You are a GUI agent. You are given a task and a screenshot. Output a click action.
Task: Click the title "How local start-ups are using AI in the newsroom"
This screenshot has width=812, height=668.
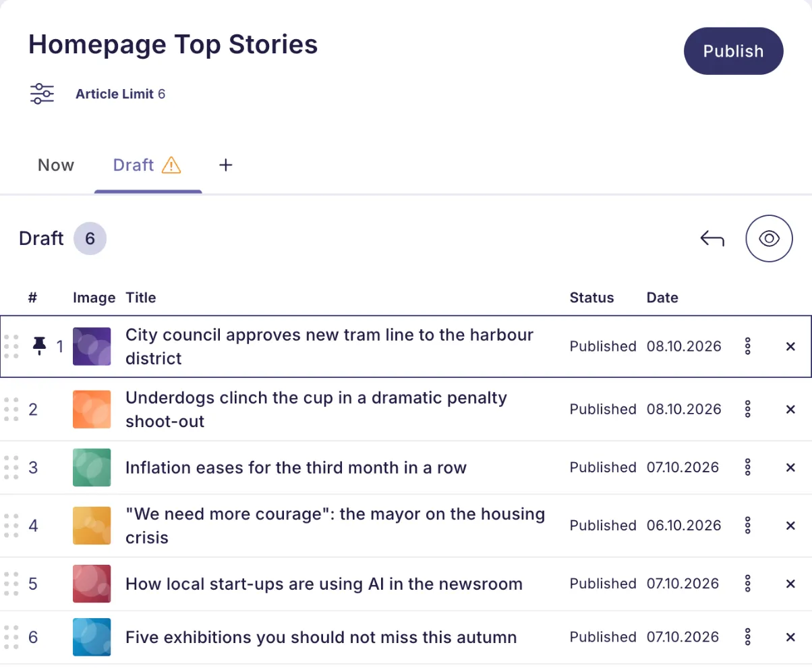(324, 584)
